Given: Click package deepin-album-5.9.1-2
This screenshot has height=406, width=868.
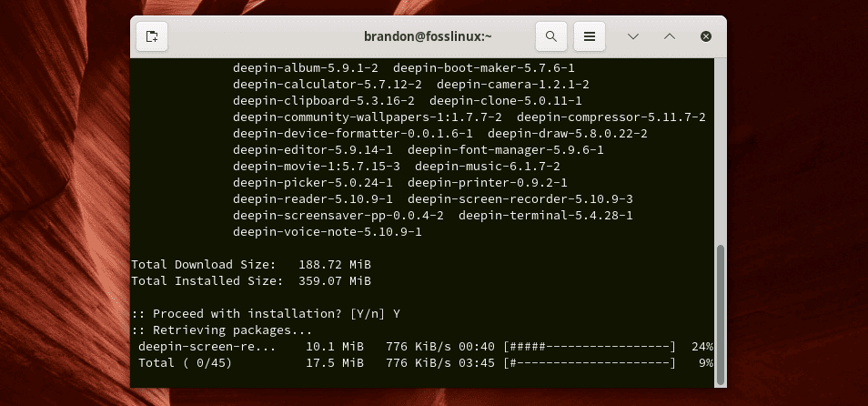Looking at the screenshot, I should [306, 68].
